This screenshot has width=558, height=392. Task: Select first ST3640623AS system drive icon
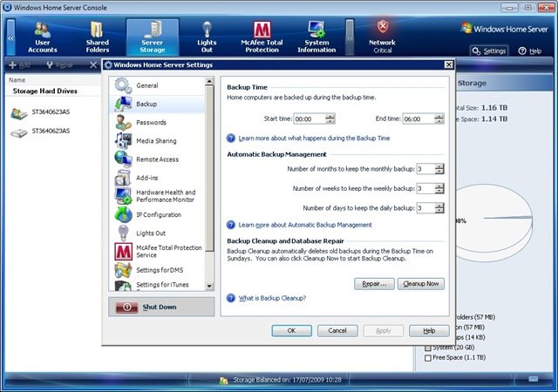pos(19,113)
